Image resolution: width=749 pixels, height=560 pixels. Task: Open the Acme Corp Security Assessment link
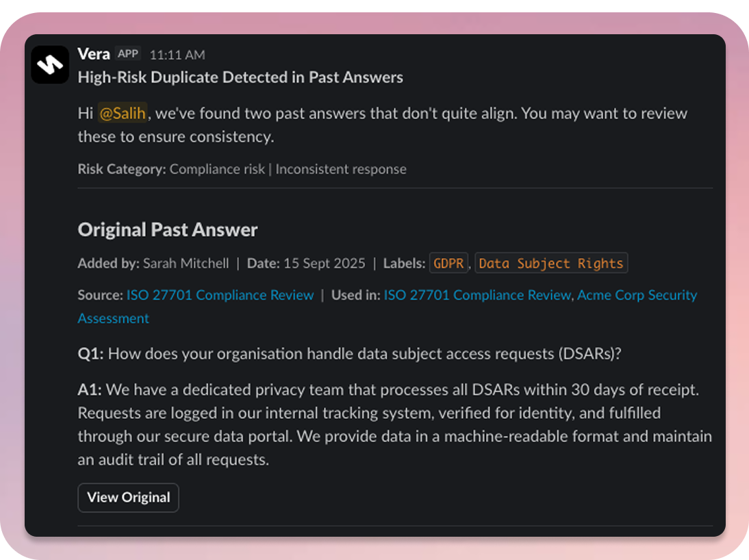tap(637, 295)
